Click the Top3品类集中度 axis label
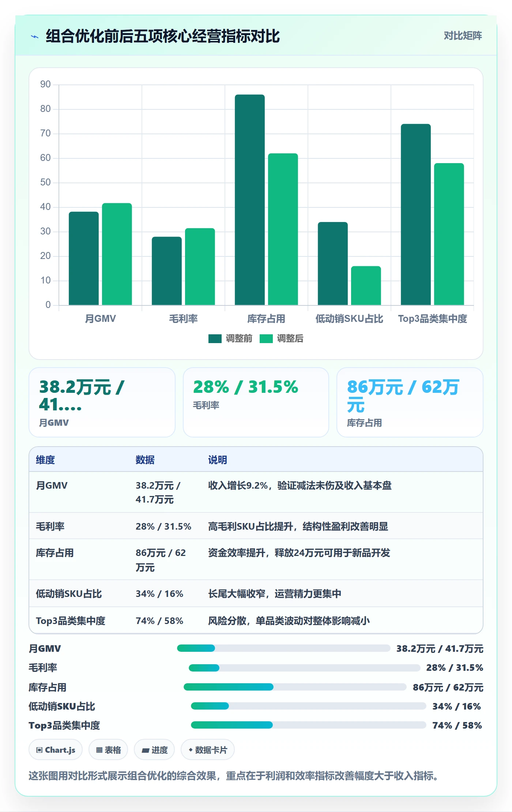Viewport: 512px width, 812px height. click(x=433, y=319)
